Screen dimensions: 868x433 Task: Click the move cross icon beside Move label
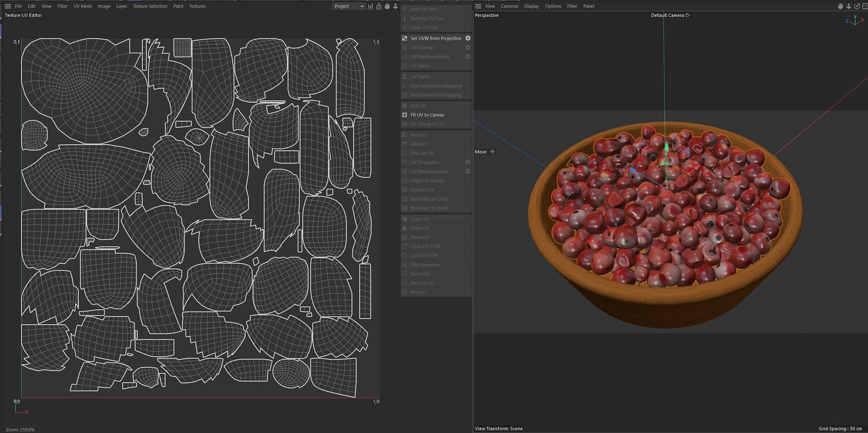[x=492, y=152]
